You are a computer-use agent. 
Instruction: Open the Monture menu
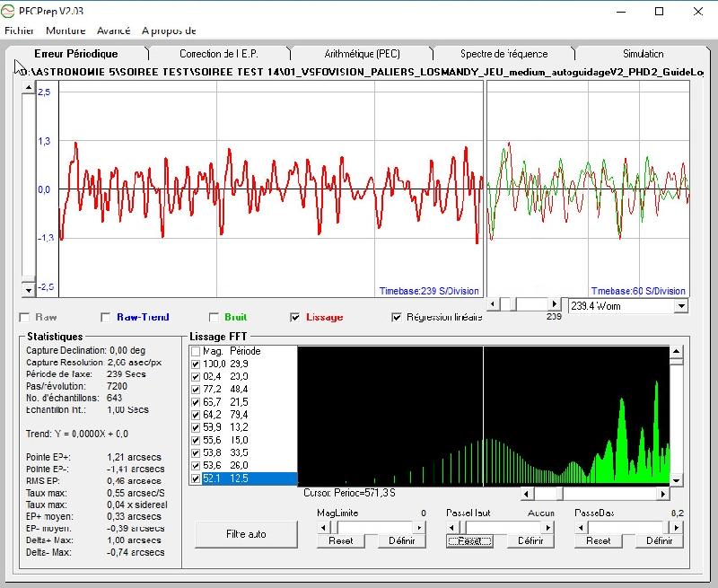pyautogui.click(x=66, y=31)
